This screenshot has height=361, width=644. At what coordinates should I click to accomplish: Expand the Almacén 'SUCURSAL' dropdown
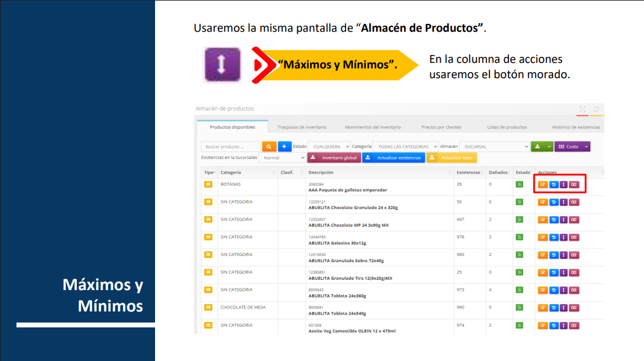(x=494, y=147)
